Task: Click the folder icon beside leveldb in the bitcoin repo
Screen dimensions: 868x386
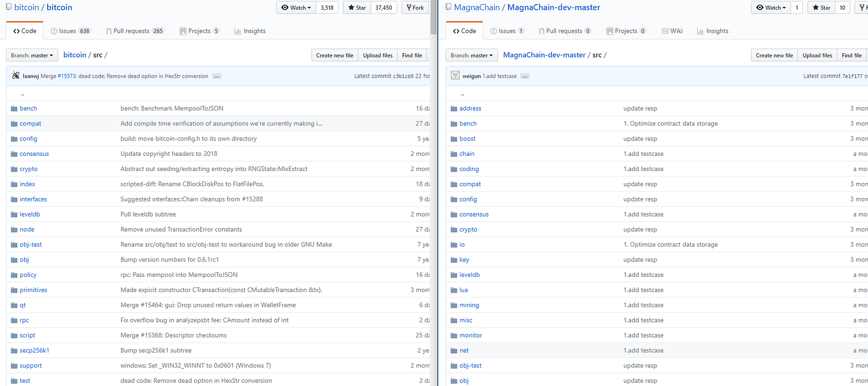Action: (14, 214)
